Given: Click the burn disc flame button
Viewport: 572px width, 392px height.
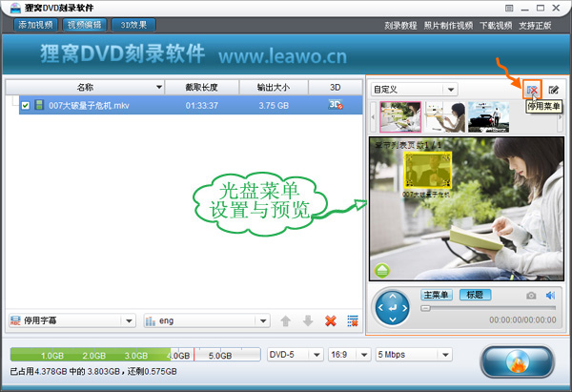Looking at the screenshot, I should (518, 361).
